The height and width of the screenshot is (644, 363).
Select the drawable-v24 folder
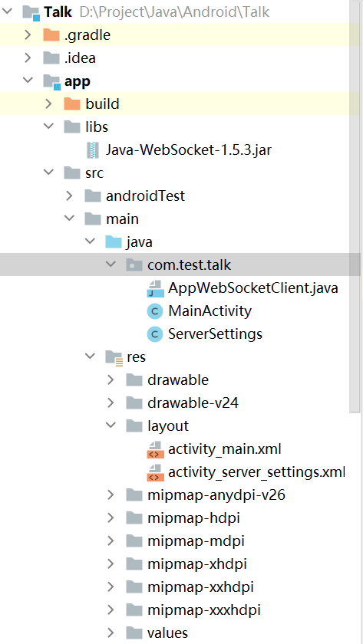(193, 403)
